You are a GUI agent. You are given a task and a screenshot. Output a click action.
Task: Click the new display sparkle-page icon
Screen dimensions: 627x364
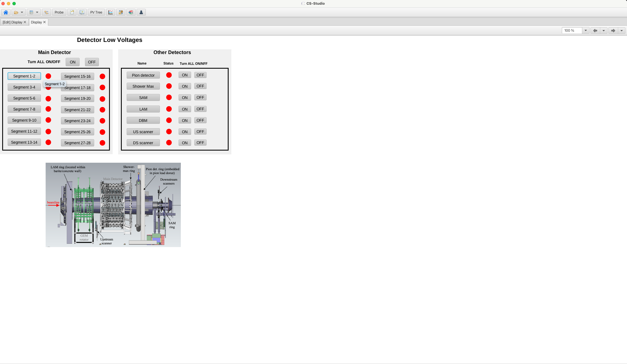(72, 12)
